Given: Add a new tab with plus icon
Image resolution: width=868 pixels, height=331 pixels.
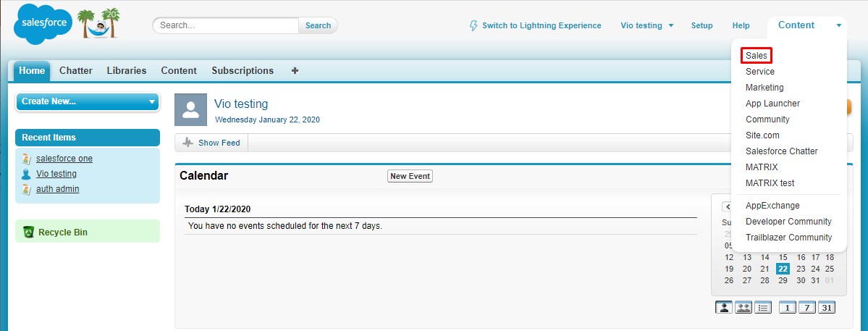Looking at the screenshot, I should click(295, 71).
